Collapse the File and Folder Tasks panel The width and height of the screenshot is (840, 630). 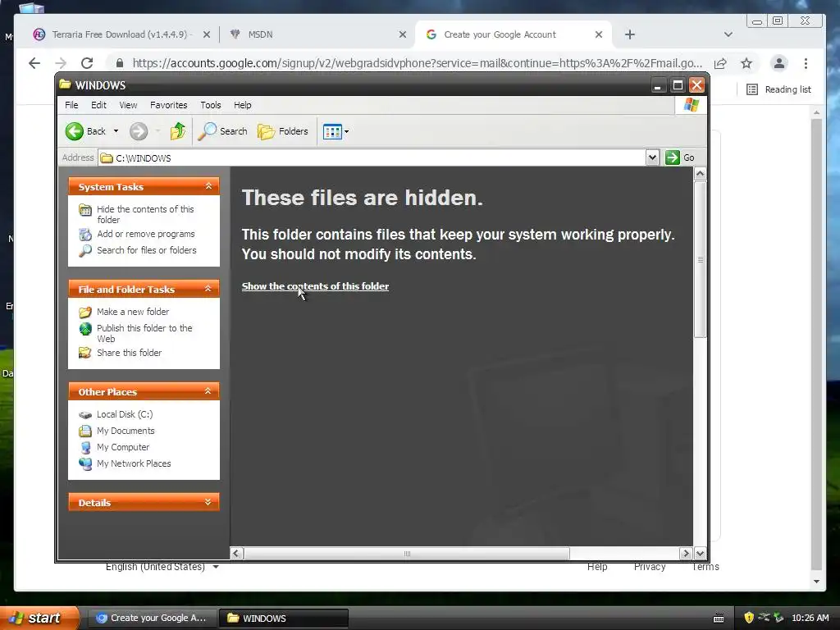pos(208,289)
